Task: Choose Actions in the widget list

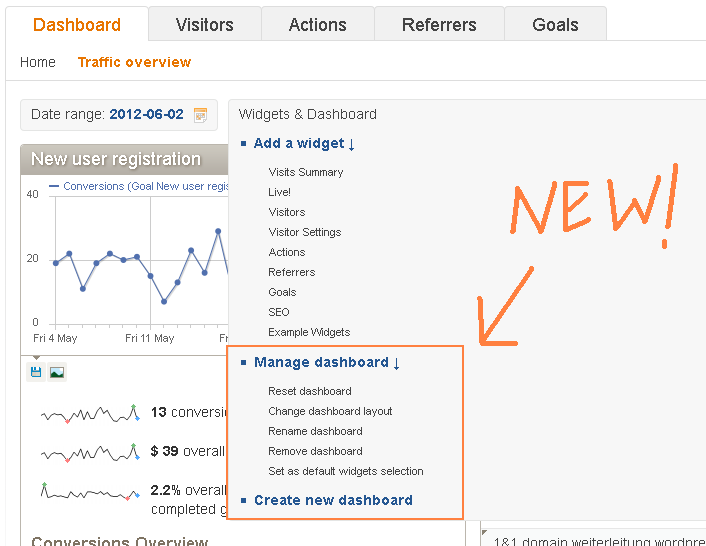Action: click(x=287, y=252)
